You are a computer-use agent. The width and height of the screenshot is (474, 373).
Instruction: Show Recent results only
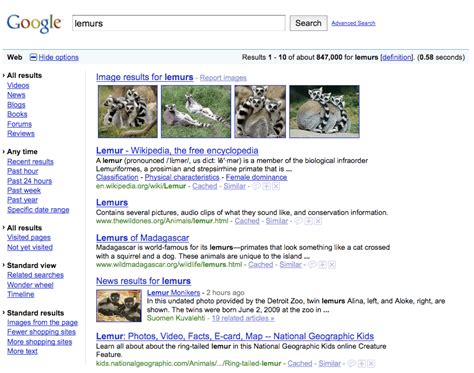tap(30, 162)
